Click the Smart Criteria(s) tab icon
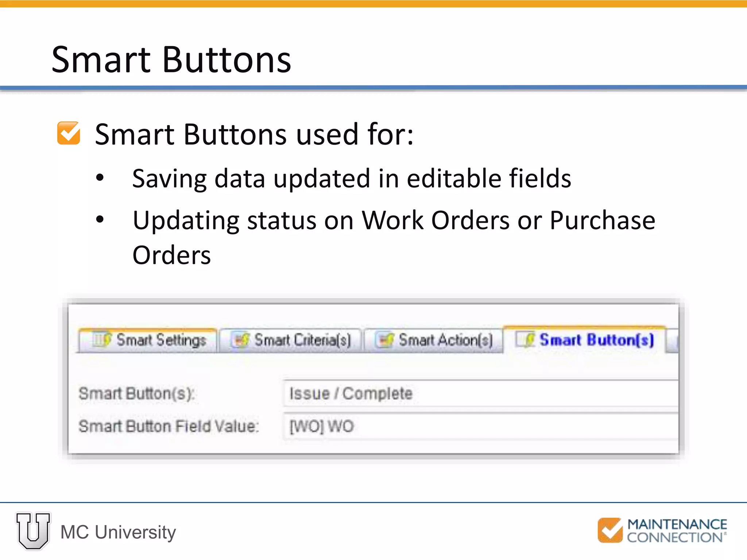This screenshot has height=560, width=747. [x=241, y=340]
